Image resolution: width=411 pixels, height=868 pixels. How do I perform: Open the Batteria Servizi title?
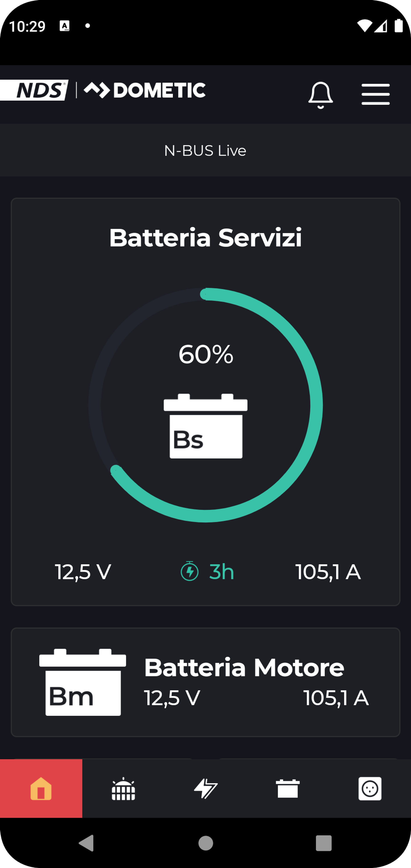(x=205, y=238)
